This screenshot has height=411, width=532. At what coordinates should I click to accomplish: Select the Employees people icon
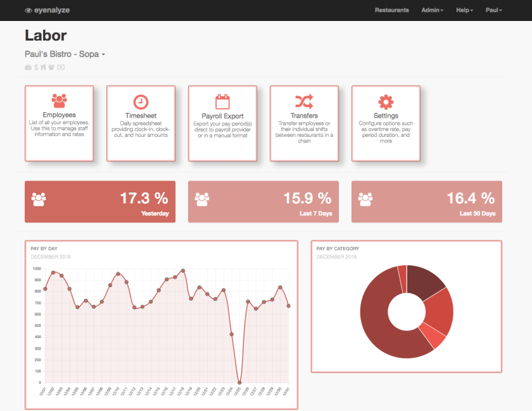[59, 99]
